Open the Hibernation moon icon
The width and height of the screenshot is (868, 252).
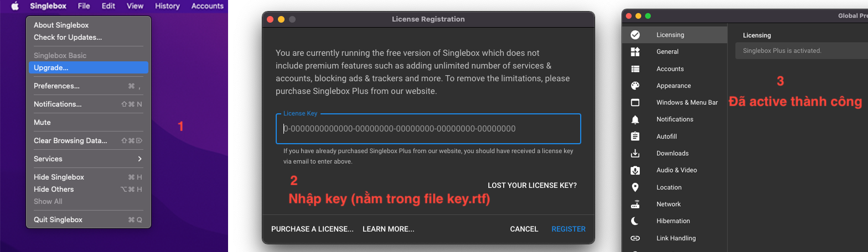click(635, 221)
